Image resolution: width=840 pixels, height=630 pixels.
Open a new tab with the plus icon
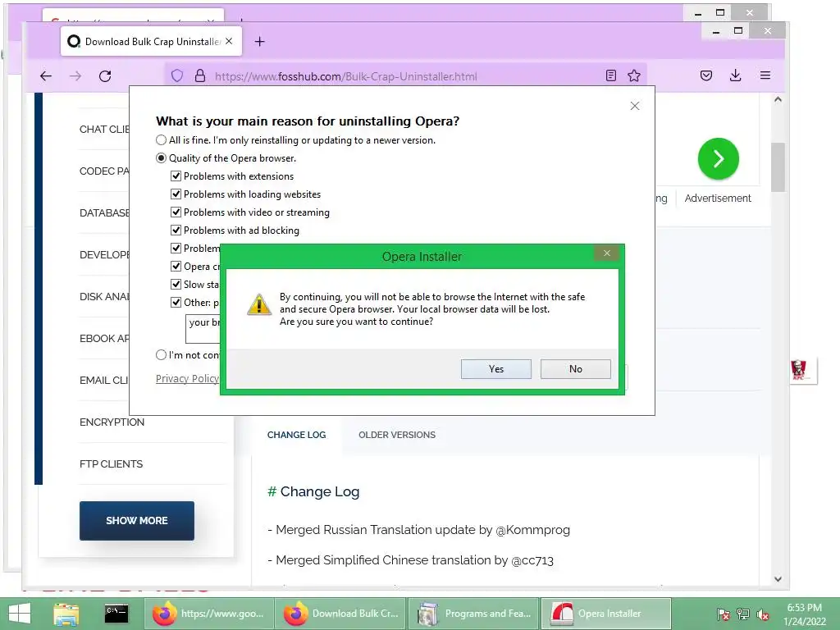point(260,41)
